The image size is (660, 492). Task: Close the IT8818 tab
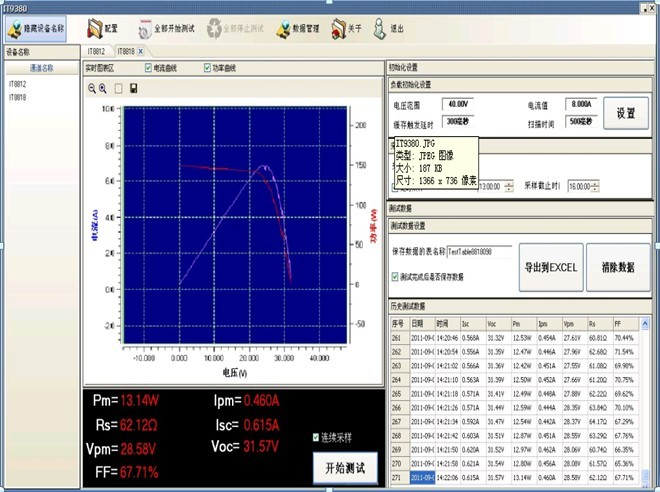(140, 50)
